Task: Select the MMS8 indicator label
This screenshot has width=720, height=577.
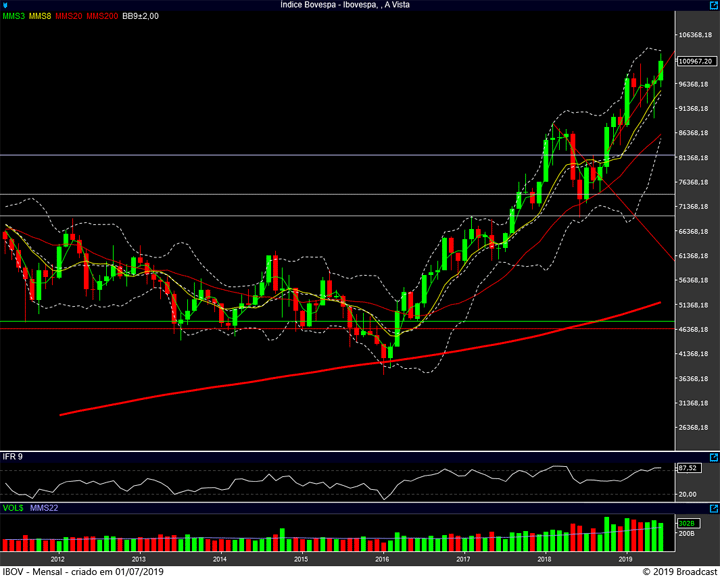Action: (41, 16)
